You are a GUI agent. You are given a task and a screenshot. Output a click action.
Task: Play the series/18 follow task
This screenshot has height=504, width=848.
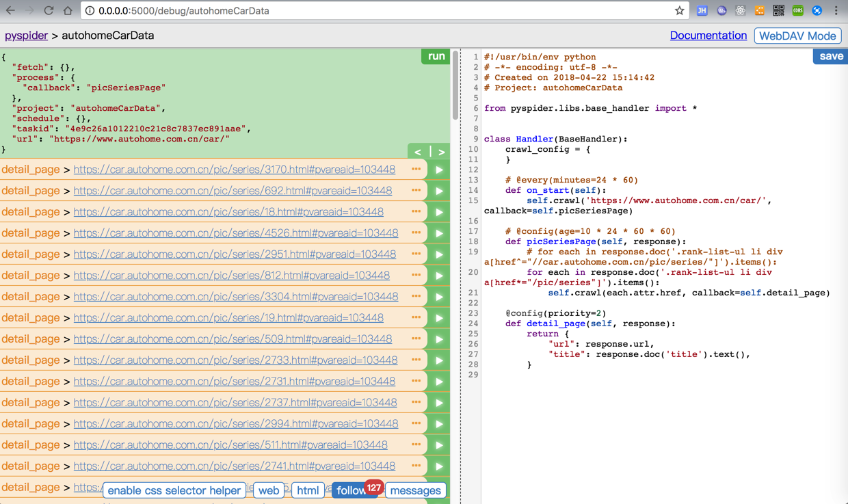[439, 212]
